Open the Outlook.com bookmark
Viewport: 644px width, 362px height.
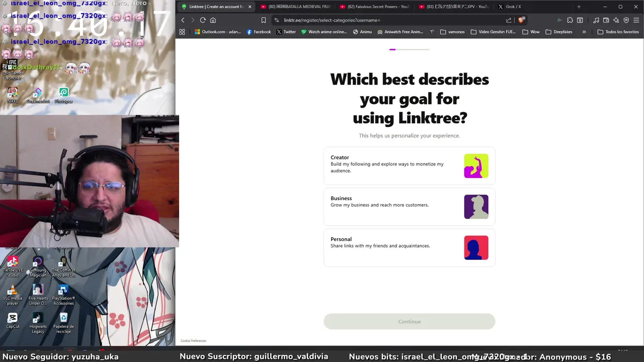tap(218, 32)
